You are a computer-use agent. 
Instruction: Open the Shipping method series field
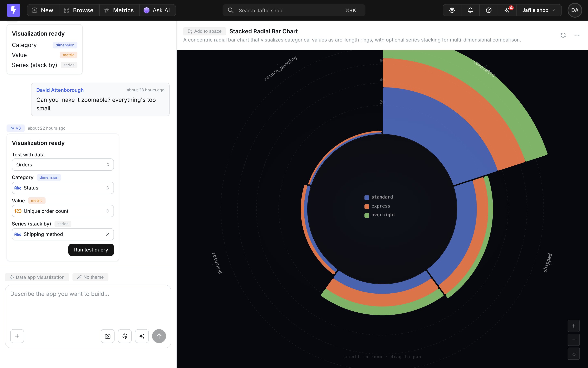pos(63,234)
